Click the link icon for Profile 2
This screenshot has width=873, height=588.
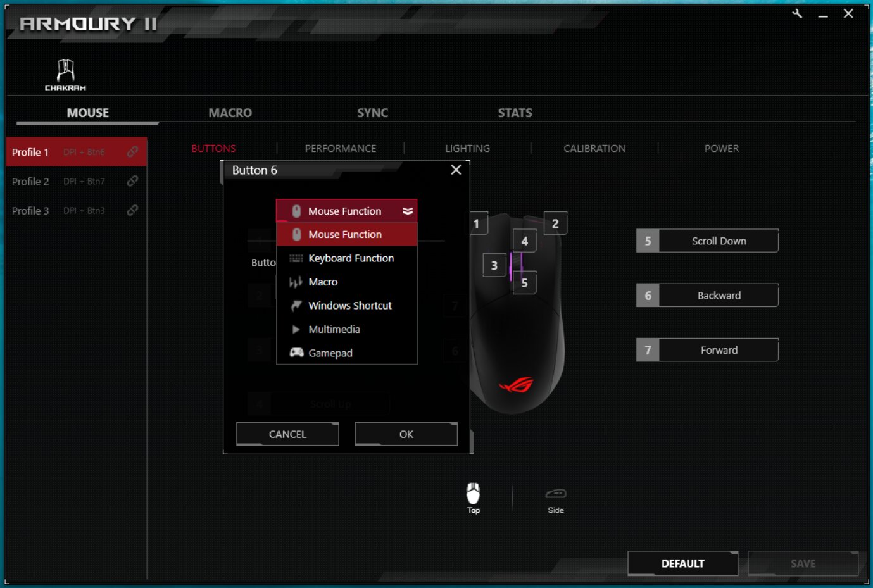tap(132, 181)
